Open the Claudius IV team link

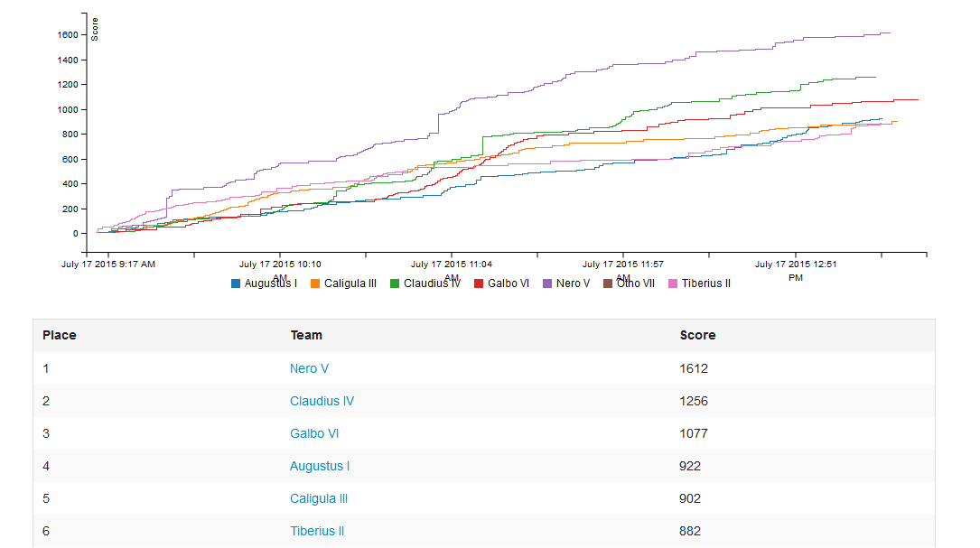322,401
